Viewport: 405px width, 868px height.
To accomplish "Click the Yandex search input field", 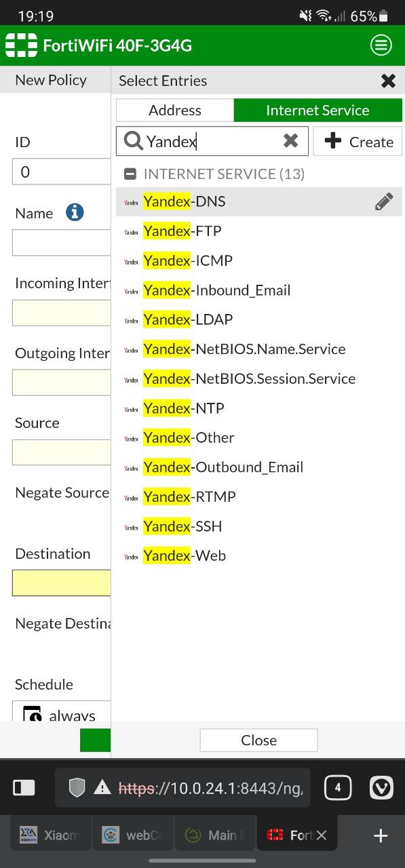I will point(212,141).
